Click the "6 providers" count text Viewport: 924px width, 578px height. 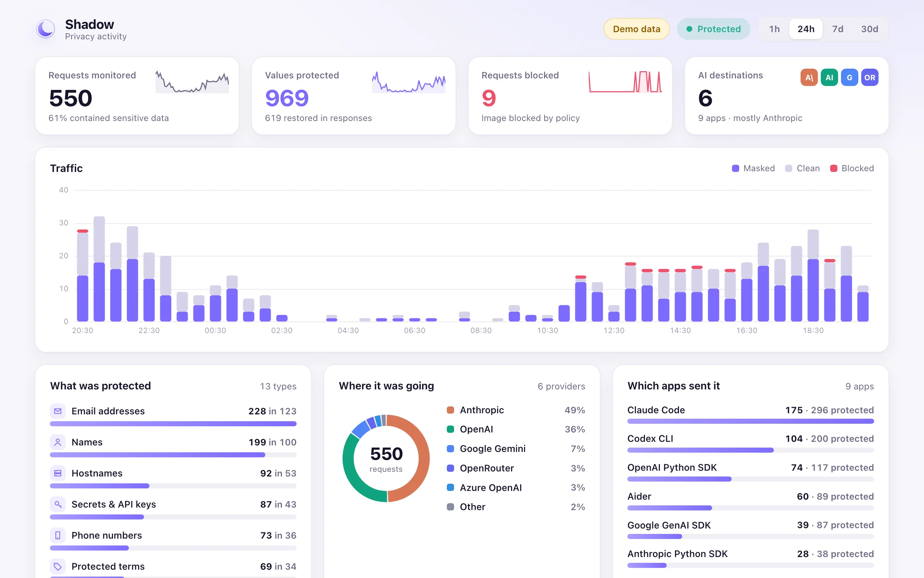(x=561, y=387)
